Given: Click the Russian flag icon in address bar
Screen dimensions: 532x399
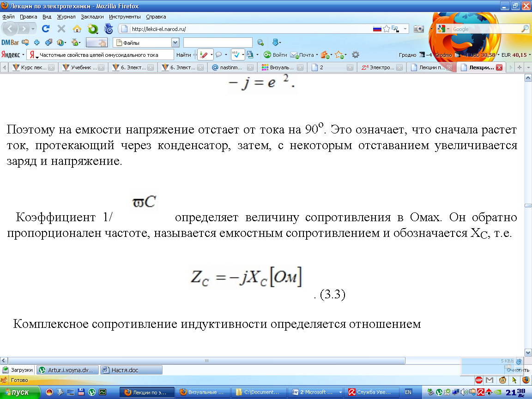Looking at the screenshot, I should click(377, 29).
